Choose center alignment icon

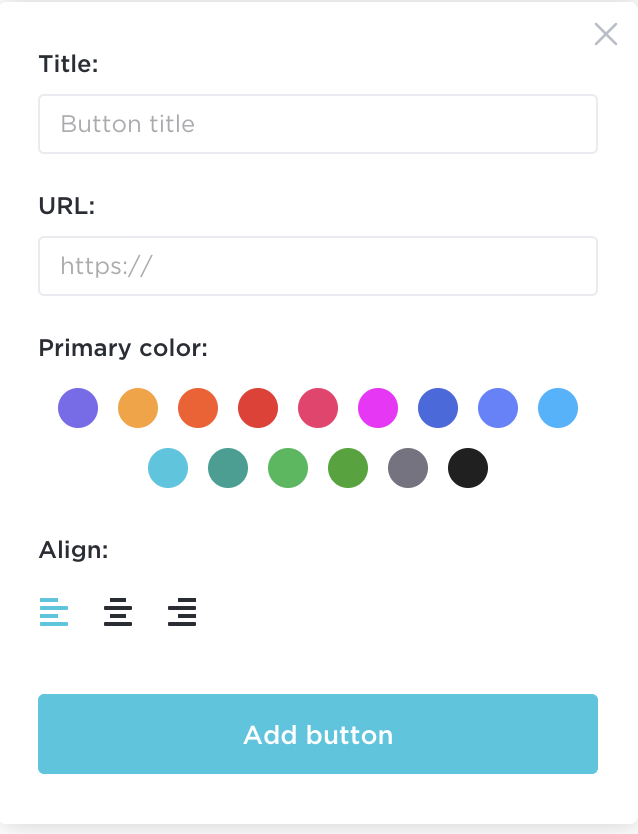pyautogui.click(x=118, y=612)
